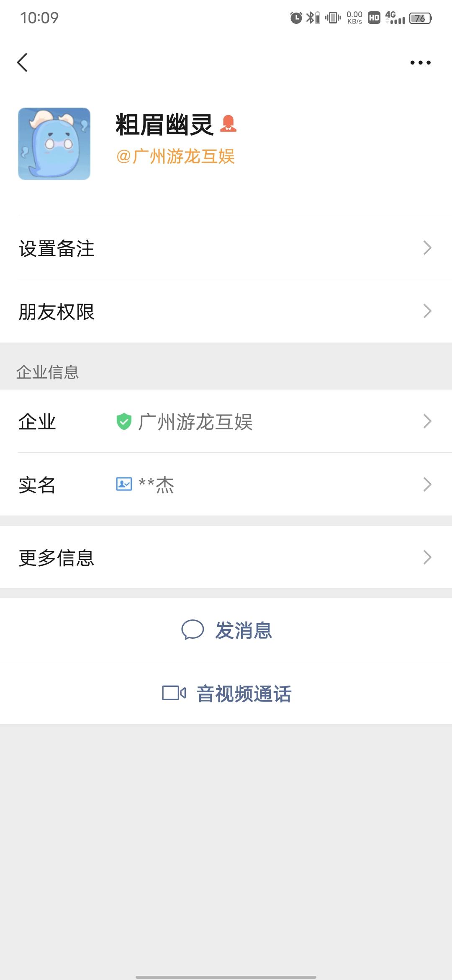Tap the back arrow icon

click(23, 63)
